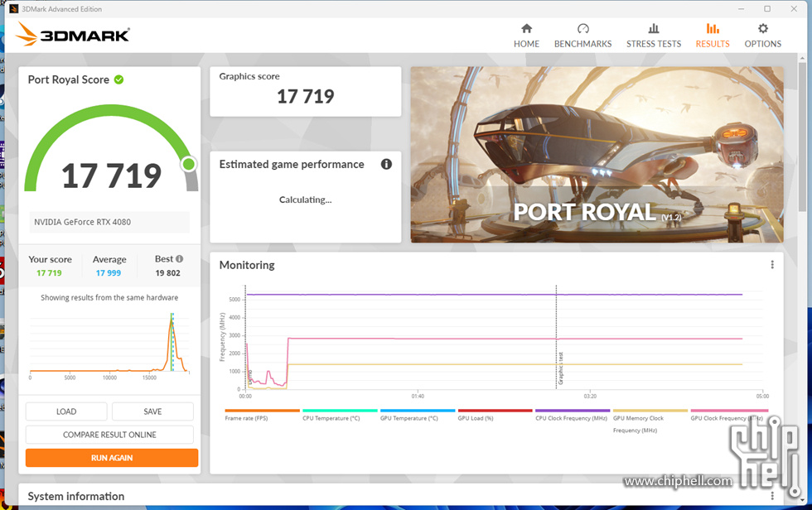Click the COMPARE RESULT ONLINE button

(109, 435)
